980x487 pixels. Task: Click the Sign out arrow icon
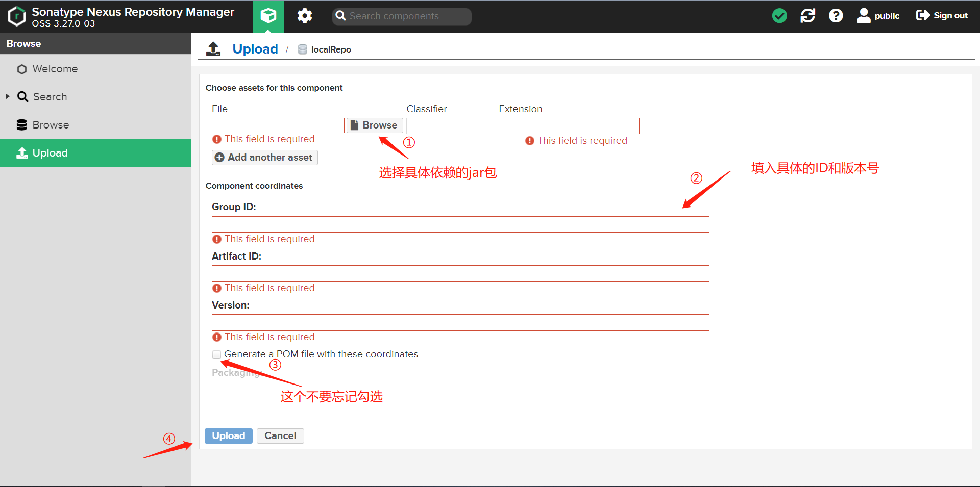(x=923, y=16)
